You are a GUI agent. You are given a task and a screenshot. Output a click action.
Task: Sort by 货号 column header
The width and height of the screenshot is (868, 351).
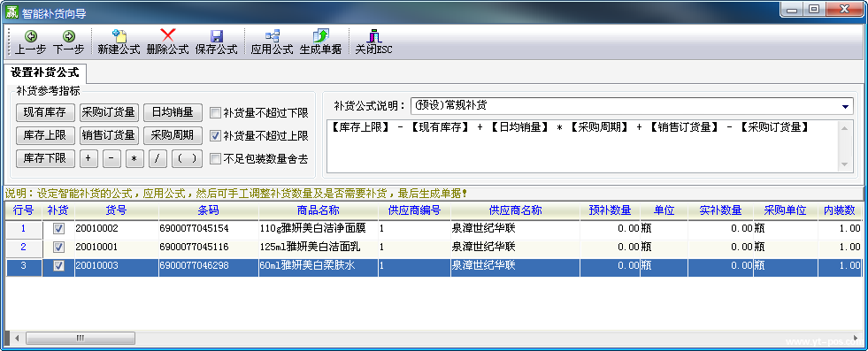point(117,210)
